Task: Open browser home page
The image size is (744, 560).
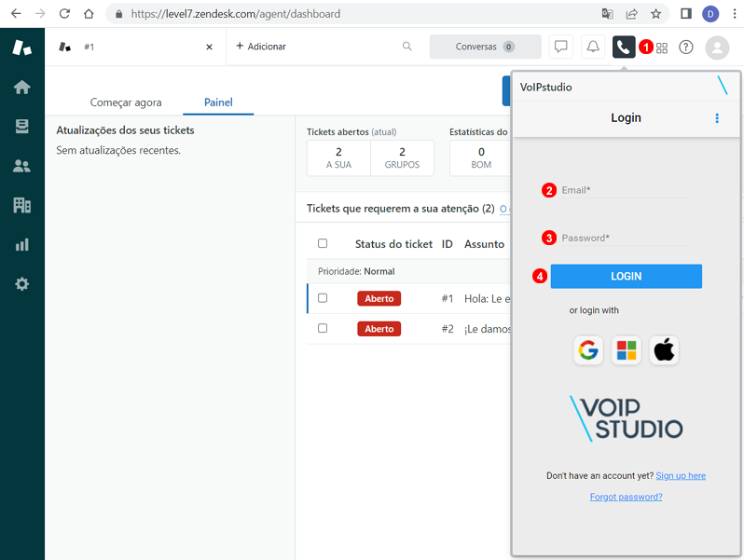Action: (89, 14)
